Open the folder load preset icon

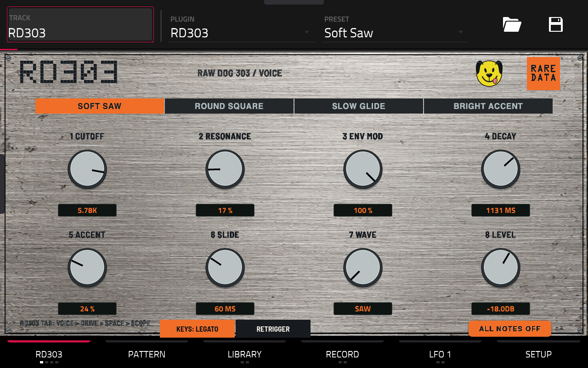pyautogui.click(x=512, y=24)
